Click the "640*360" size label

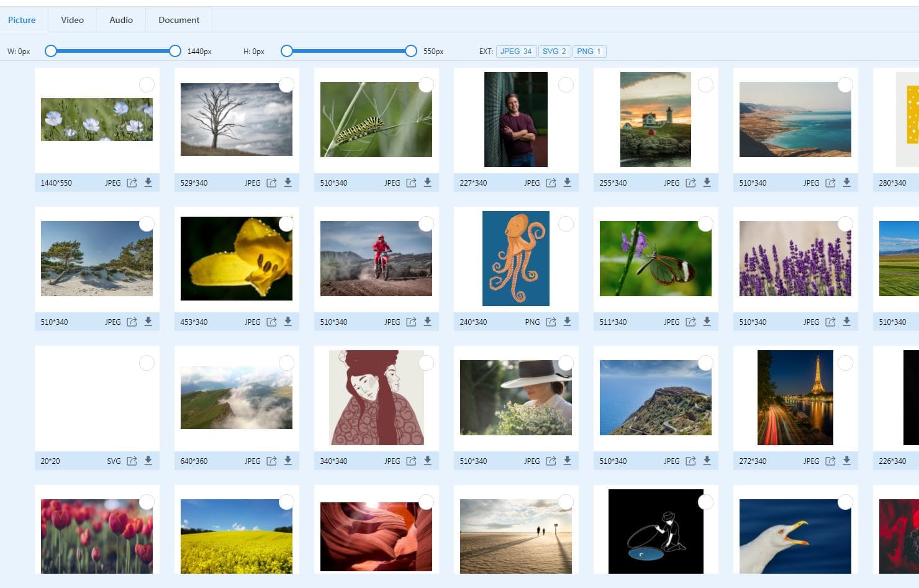[x=194, y=461]
